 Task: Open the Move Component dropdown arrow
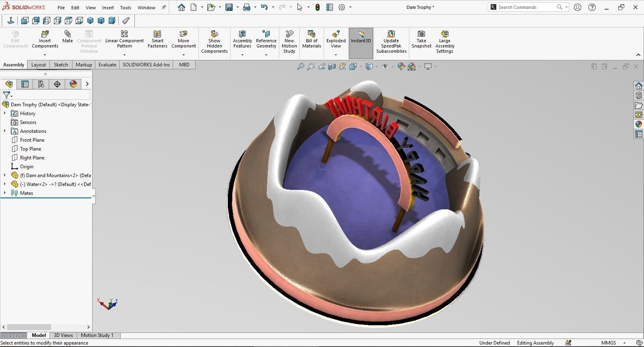click(x=184, y=55)
